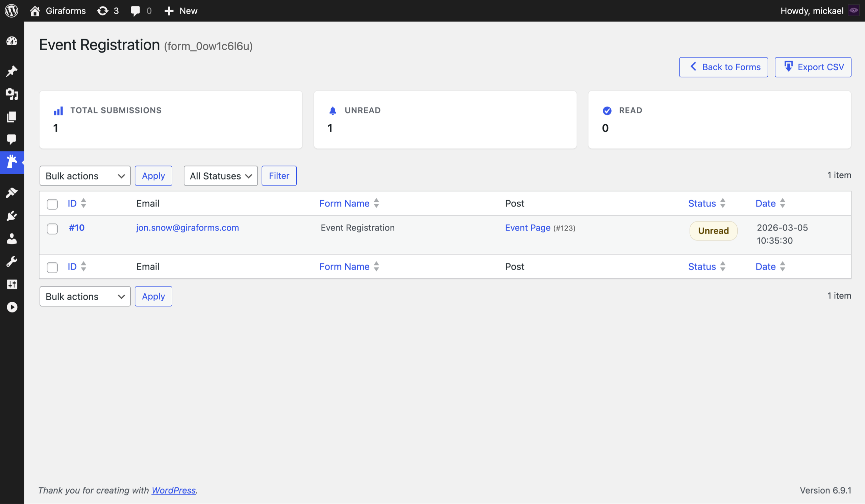Click the Status sort arrows in header
Screen dimensions: 865x504
(722, 203)
